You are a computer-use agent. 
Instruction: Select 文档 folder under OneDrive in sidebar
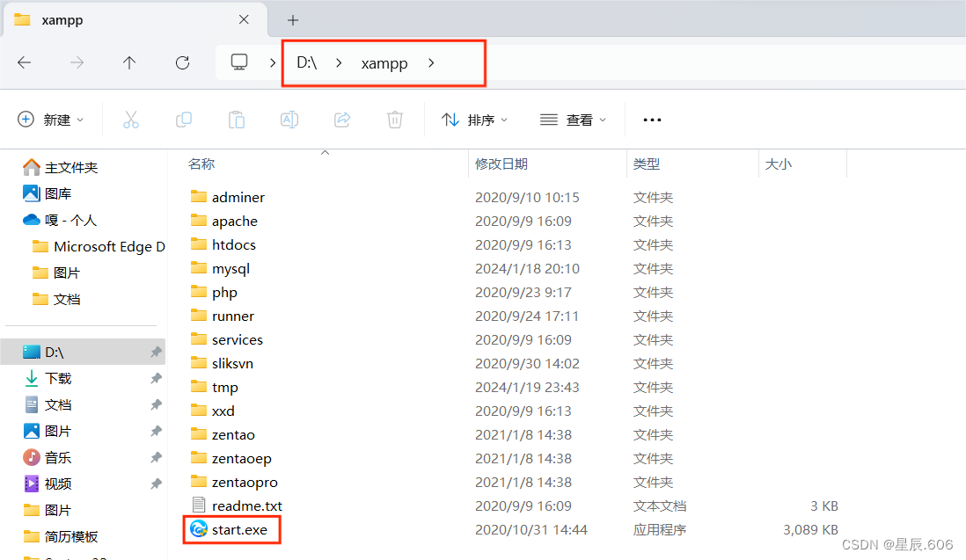(x=56, y=299)
